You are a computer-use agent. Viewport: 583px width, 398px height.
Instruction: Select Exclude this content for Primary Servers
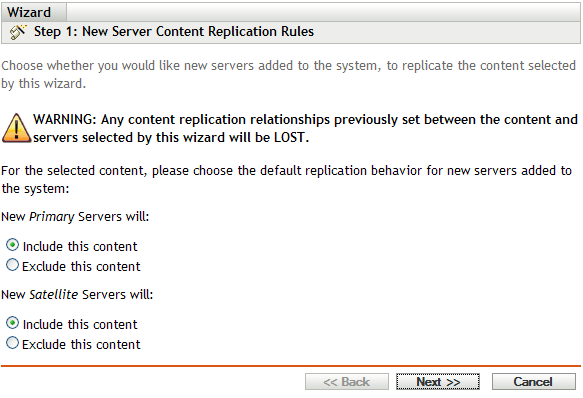12,265
